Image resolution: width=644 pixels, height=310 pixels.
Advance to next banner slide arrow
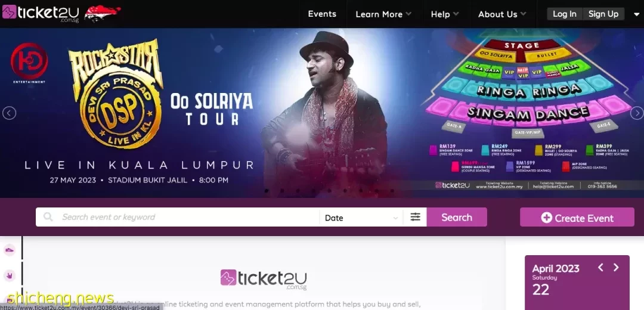coord(637,113)
